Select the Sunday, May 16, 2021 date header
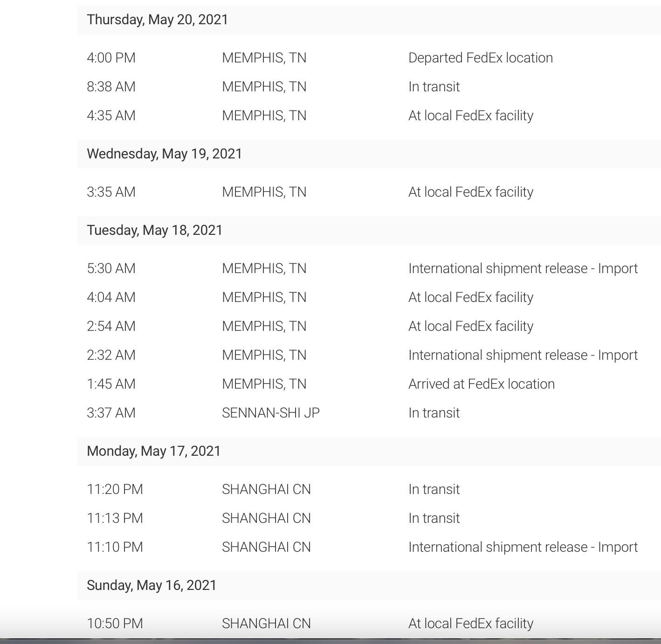This screenshot has height=644, width=661. [x=152, y=585]
